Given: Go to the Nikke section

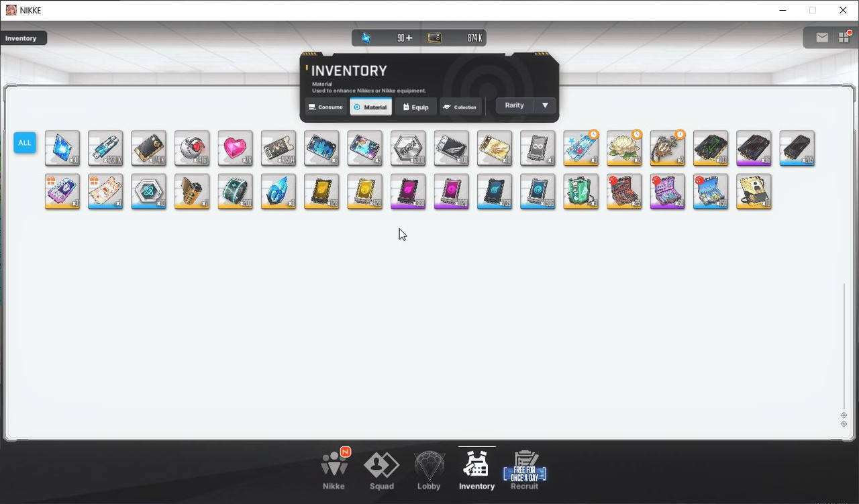Looking at the screenshot, I should [334, 470].
